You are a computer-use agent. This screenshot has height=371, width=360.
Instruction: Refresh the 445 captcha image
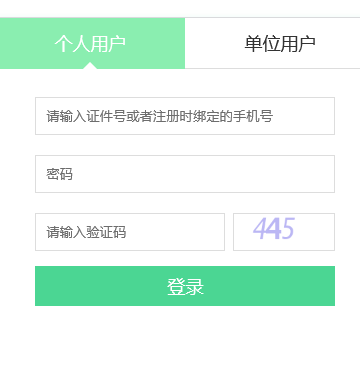[x=284, y=232]
